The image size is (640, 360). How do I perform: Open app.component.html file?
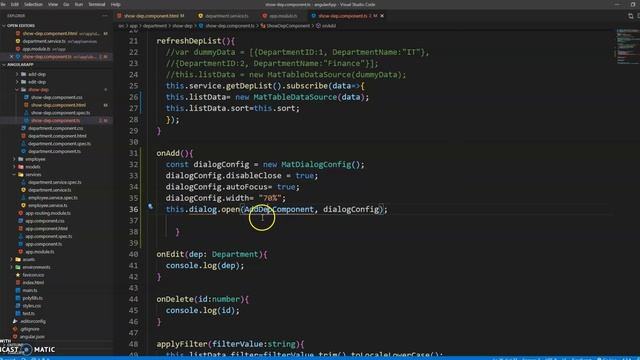pyautogui.click(x=46, y=229)
